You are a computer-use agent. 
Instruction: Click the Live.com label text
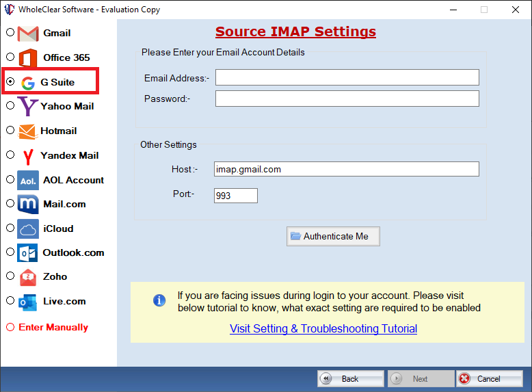[x=64, y=301]
